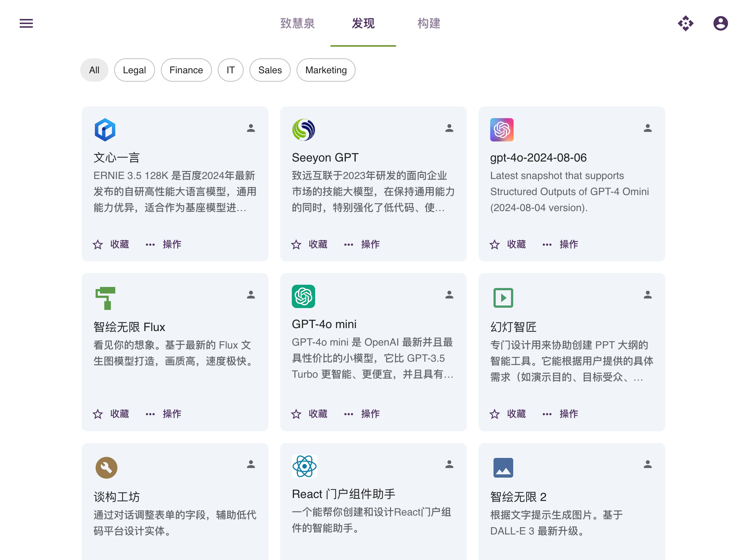
Task: Click the person icon on Seeyon GPT card
Action: pos(449,128)
